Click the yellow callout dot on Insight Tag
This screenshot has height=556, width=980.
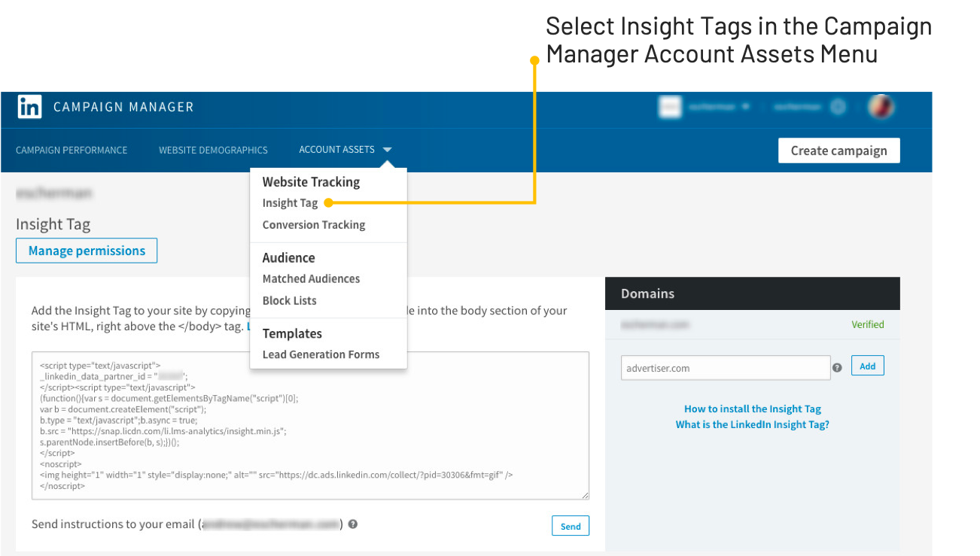pos(329,202)
